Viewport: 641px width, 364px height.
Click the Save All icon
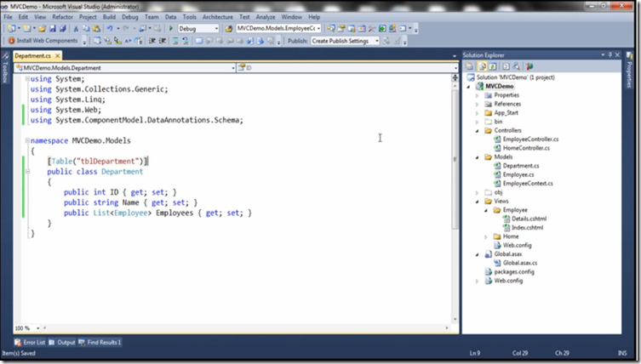point(62,29)
